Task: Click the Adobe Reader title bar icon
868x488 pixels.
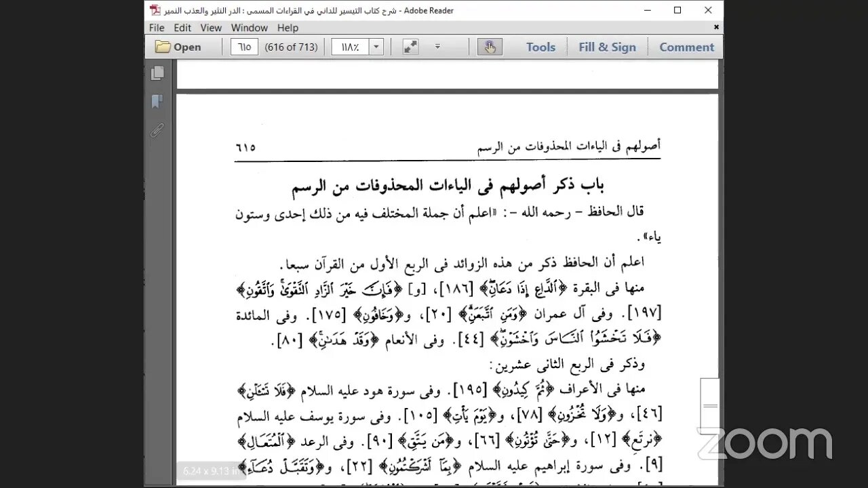Action: click(155, 10)
